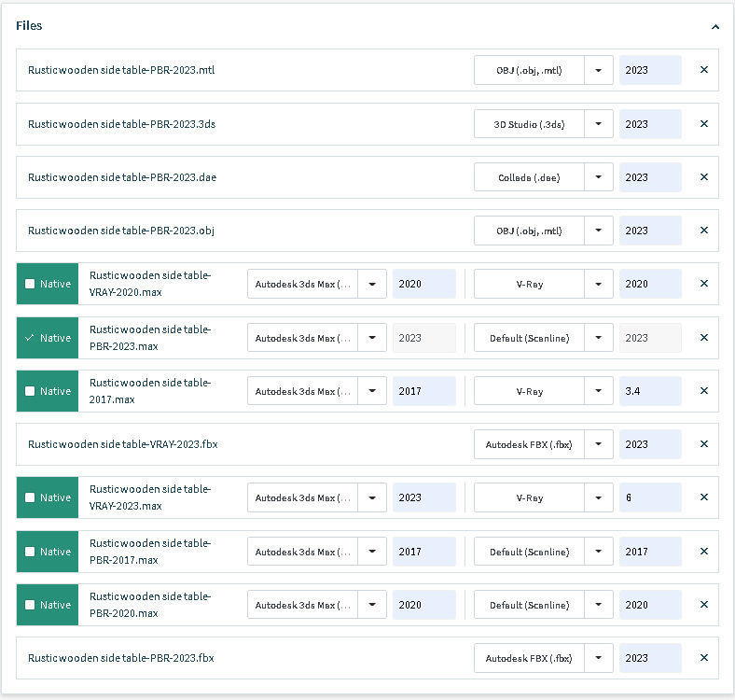735x700 pixels.
Task: Delete the PBR-2023.3ds file row
Action: [x=704, y=124]
